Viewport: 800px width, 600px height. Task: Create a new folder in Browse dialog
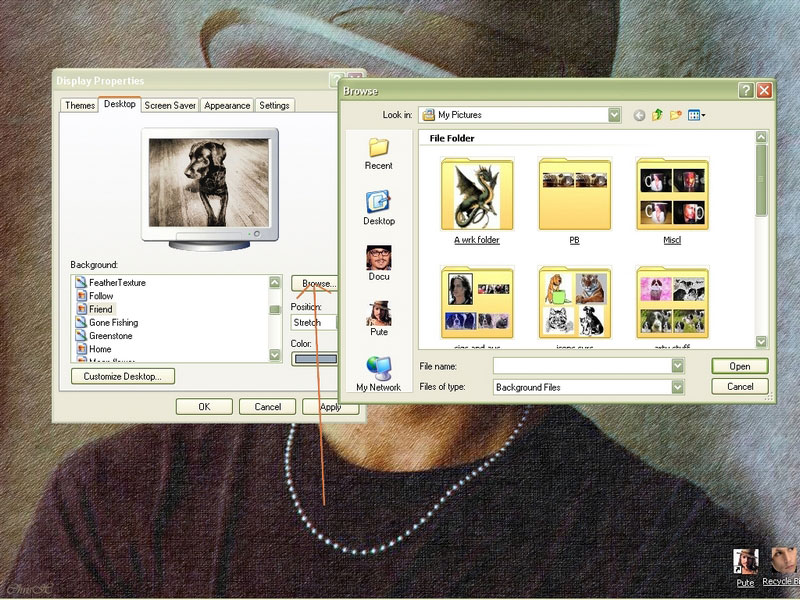(676, 116)
